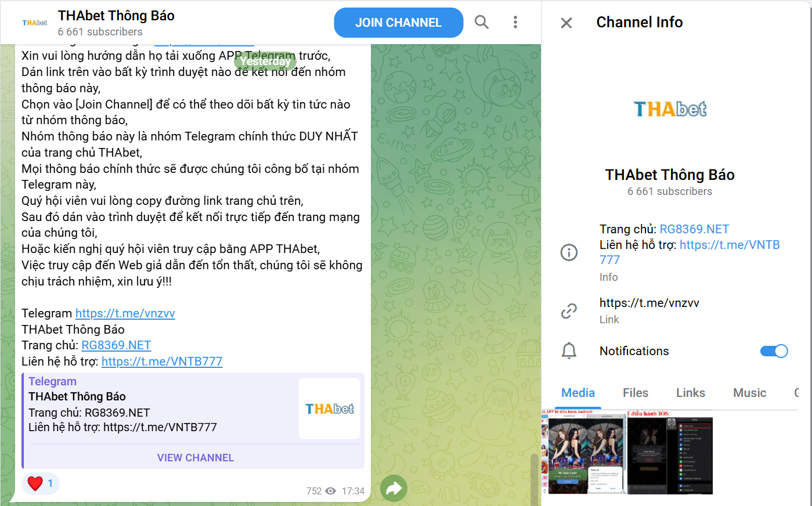Click the views eye icon on the message
This screenshot has height=506, width=812.
pos(331,491)
